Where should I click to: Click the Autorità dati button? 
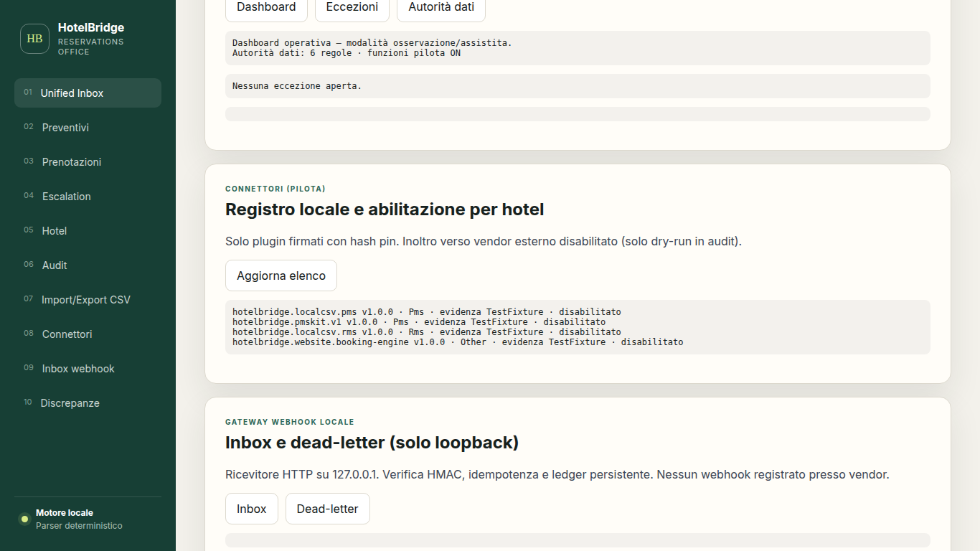[441, 7]
